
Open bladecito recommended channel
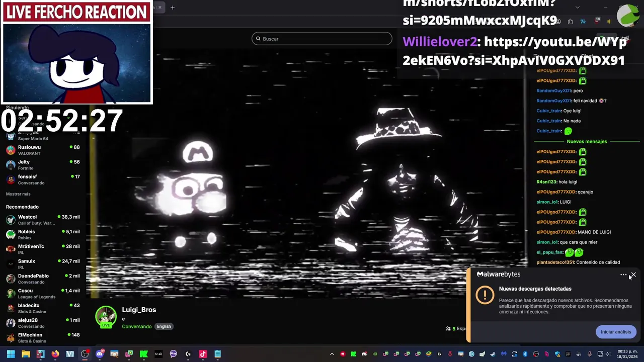pyautogui.click(x=43, y=308)
